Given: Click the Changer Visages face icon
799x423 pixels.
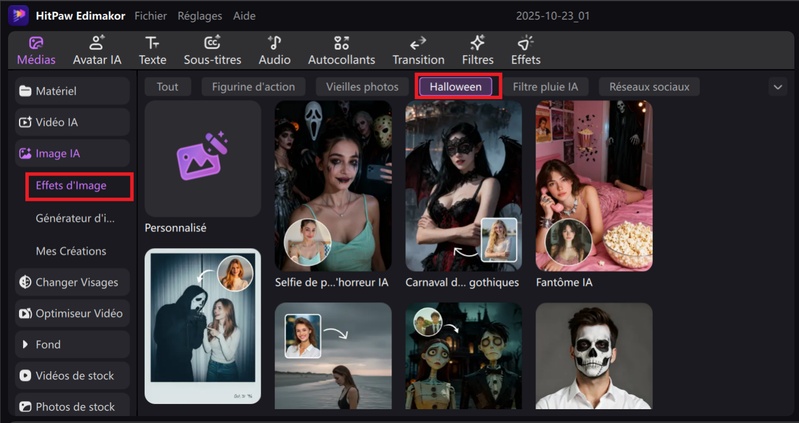Looking at the screenshot, I should 25,282.
